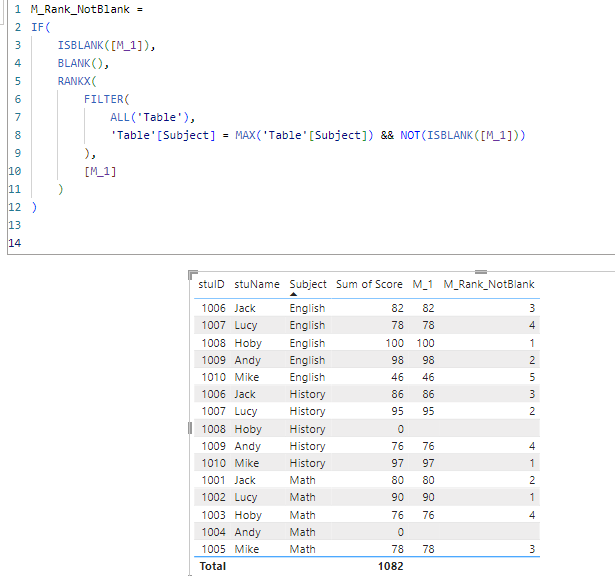Click line number 13 in editor
Viewport: 615px width, 576px height.
click(x=15, y=225)
